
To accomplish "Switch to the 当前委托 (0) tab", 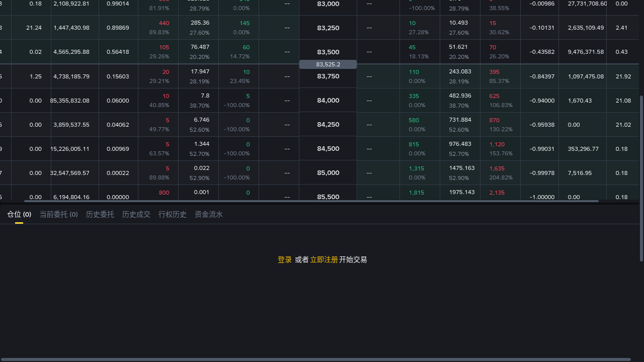I will 58,214.
